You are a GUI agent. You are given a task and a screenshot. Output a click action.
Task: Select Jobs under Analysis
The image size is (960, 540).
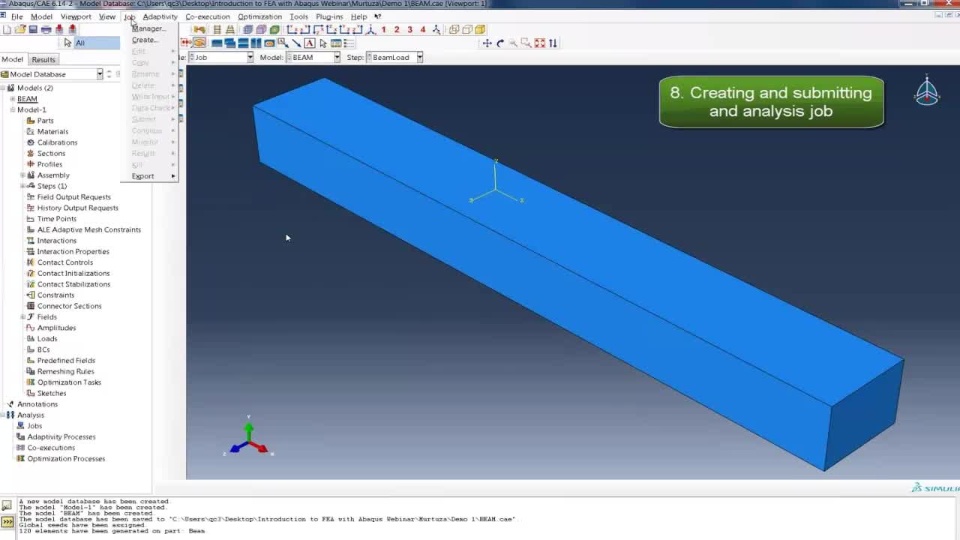[34, 426]
